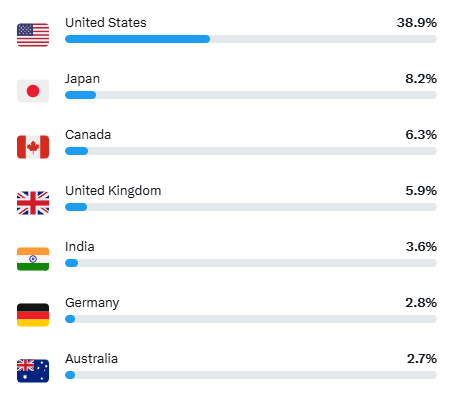Image resolution: width=452 pixels, height=400 pixels.
Task: Click the United Kingdom flag icon
Action: coord(33,203)
